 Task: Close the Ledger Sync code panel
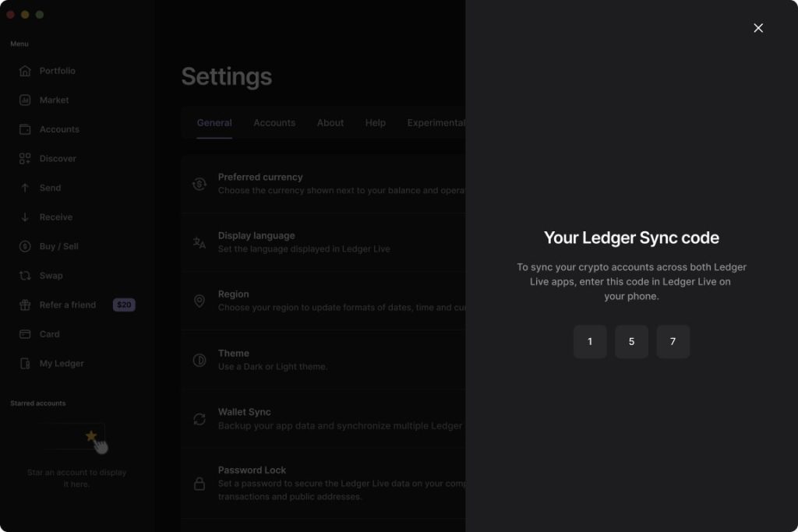(758, 28)
